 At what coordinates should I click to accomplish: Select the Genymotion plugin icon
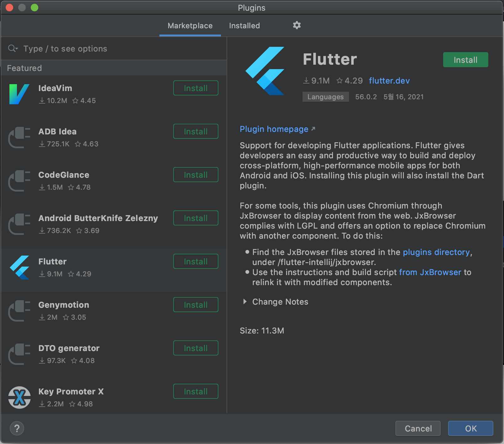(x=19, y=311)
